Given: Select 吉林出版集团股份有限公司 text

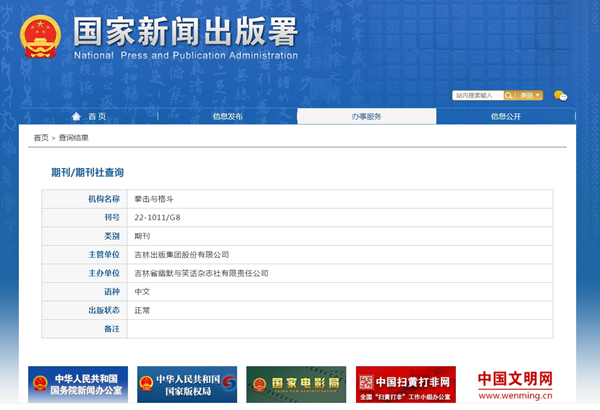Looking at the screenshot, I should 181,255.
